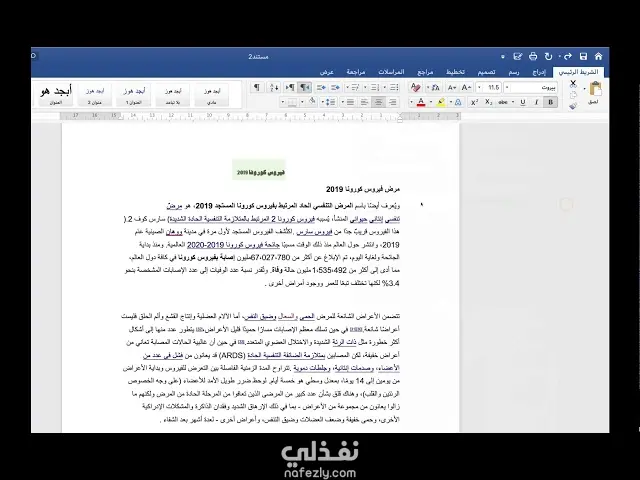Decrease font size with the small A icon
Image resolution: width=640 pixels, height=480 pixels.
tap(452, 87)
